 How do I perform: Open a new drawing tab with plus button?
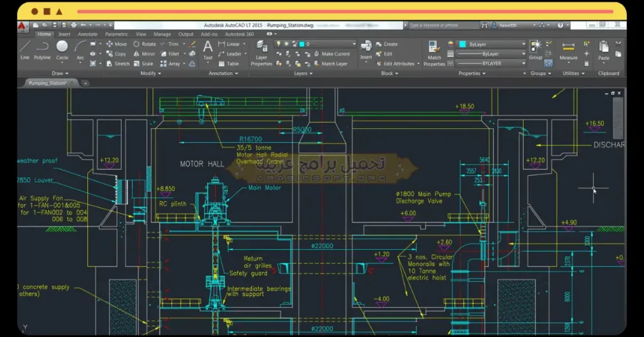[x=86, y=83]
